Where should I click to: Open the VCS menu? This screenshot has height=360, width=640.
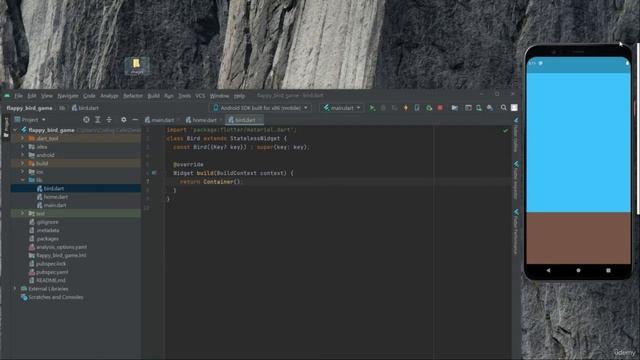click(200, 96)
